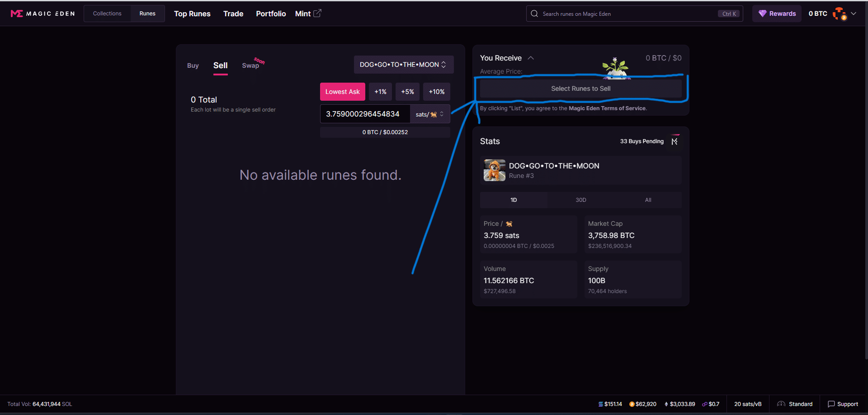The height and width of the screenshot is (415, 868).
Task: Click the Bitcoin price indicator $62,920
Action: pyautogui.click(x=642, y=404)
